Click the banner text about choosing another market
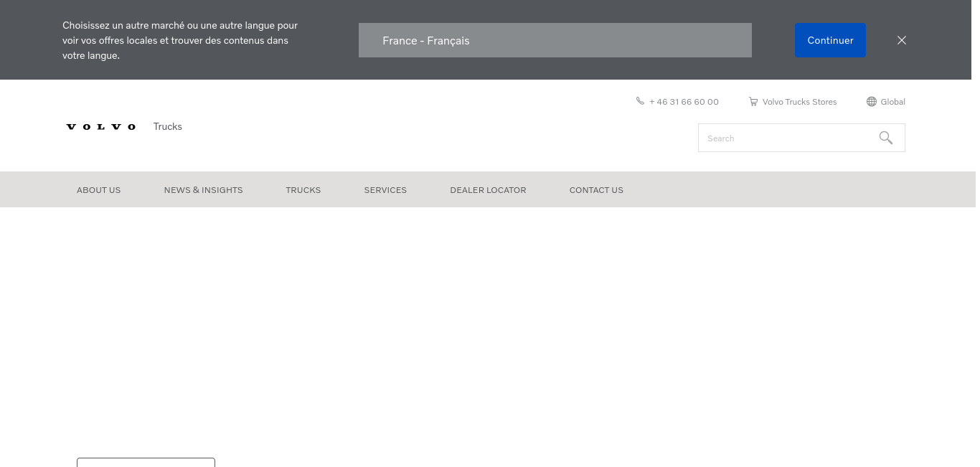Viewport: 980px width, 467px height. point(180,40)
